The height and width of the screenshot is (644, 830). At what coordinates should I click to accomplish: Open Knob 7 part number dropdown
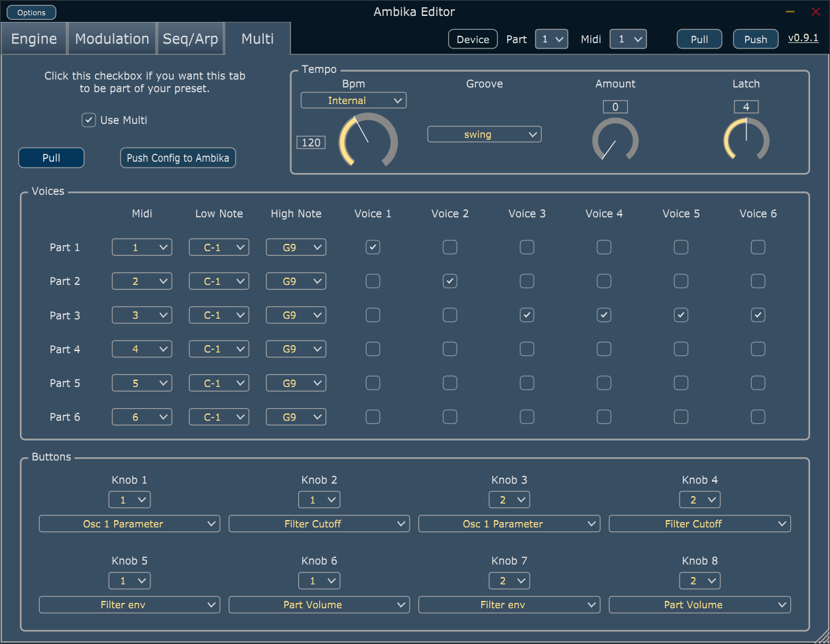(509, 581)
